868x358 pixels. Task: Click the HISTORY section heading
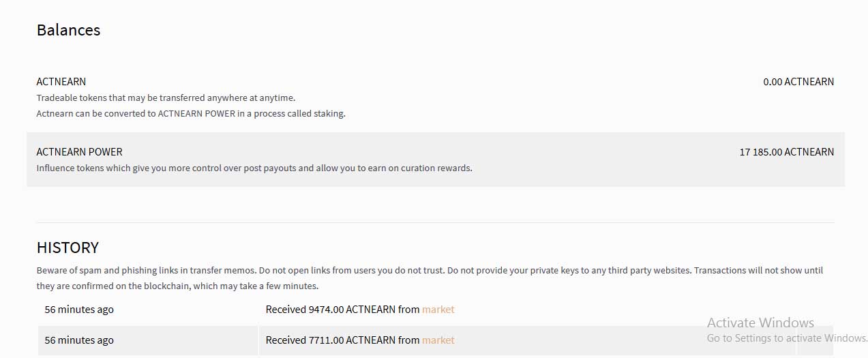[x=68, y=248]
